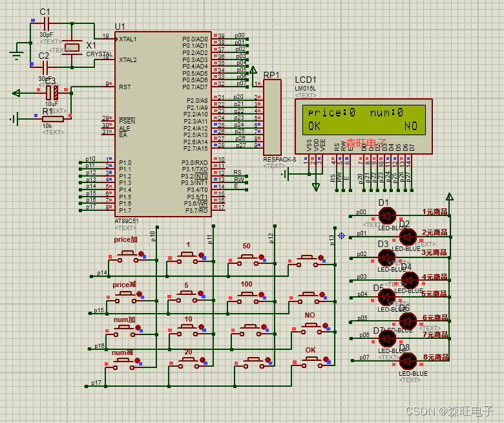Click the 6元商品 label

436,318
